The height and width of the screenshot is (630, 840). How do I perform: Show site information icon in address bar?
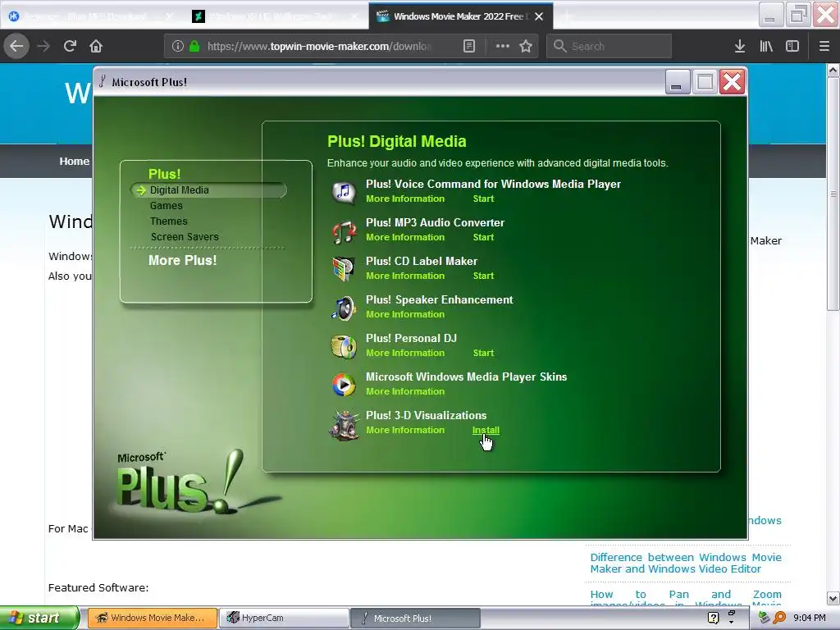[178, 46]
